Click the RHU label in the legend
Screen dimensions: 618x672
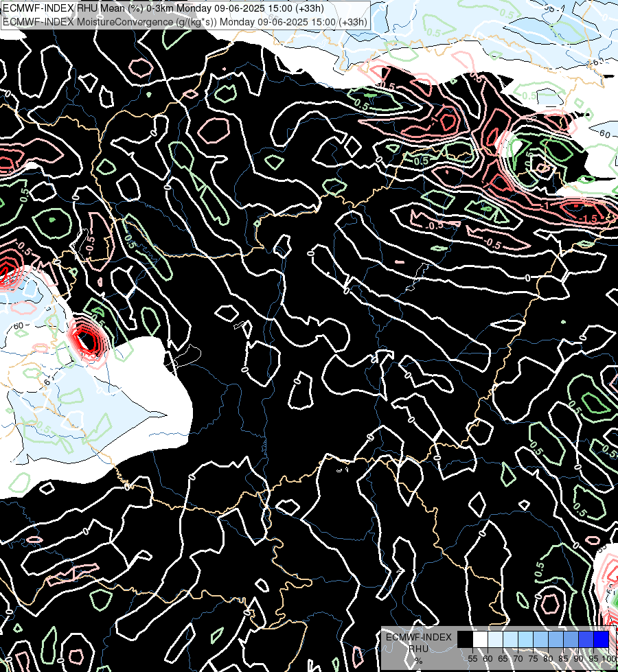pos(419,649)
